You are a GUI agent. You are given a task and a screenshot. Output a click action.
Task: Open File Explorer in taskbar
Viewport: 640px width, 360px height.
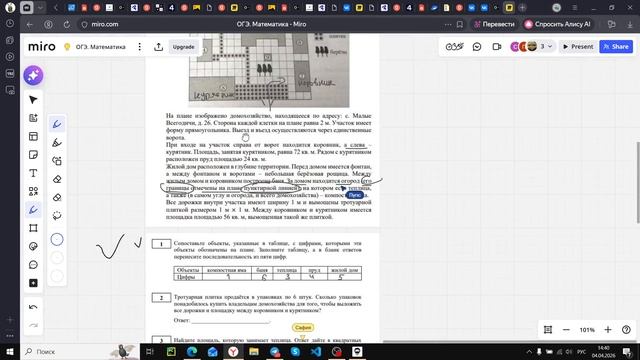coord(254,351)
